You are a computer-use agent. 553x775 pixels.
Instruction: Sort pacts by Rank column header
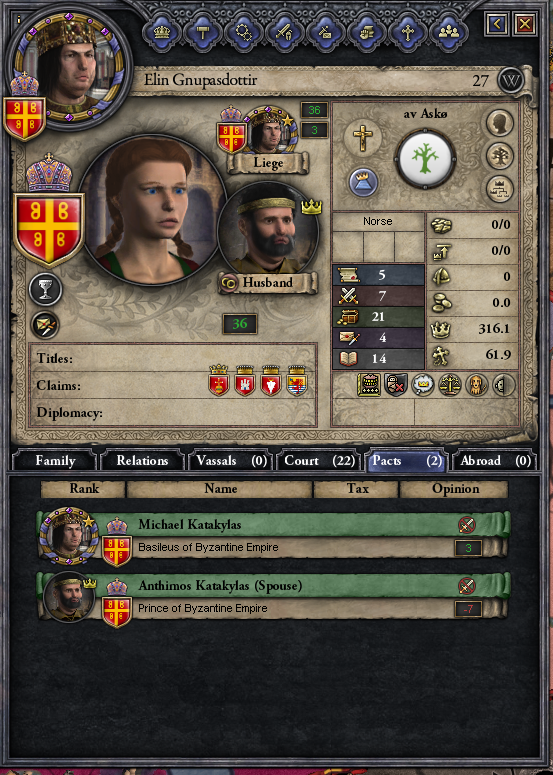[84, 489]
